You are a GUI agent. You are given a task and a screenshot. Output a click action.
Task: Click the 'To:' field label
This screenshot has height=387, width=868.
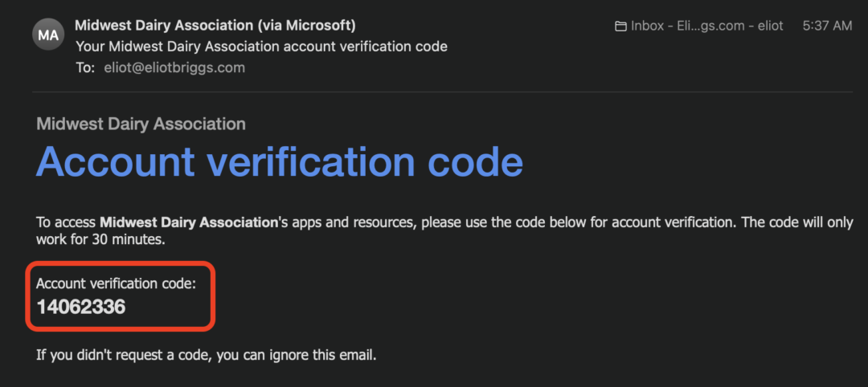(85, 68)
